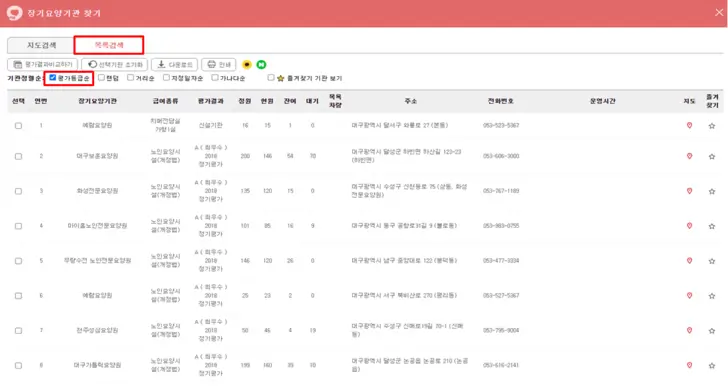Click the 평가결과비교하기 button
Image resolution: width=728 pixels, height=386 pixels.
[x=43, y=65]
